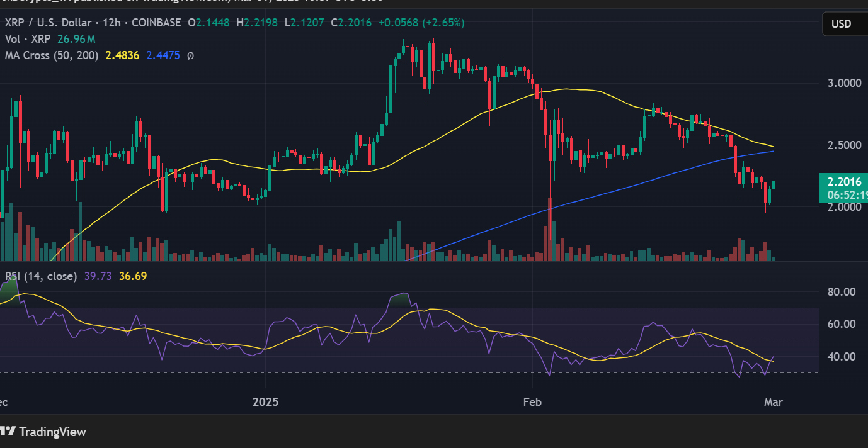Open the USD currency selector
The image size is (868, 448).
(x=845, y=24)
